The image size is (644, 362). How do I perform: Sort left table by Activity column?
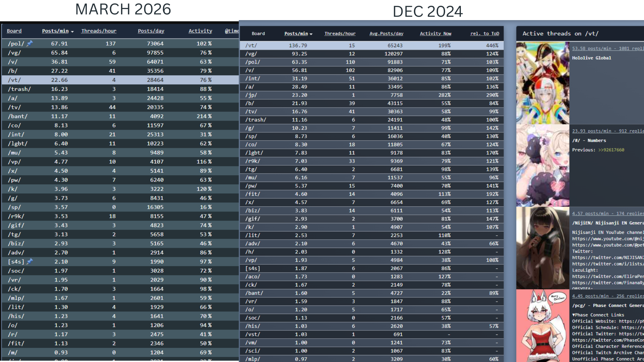200,31
